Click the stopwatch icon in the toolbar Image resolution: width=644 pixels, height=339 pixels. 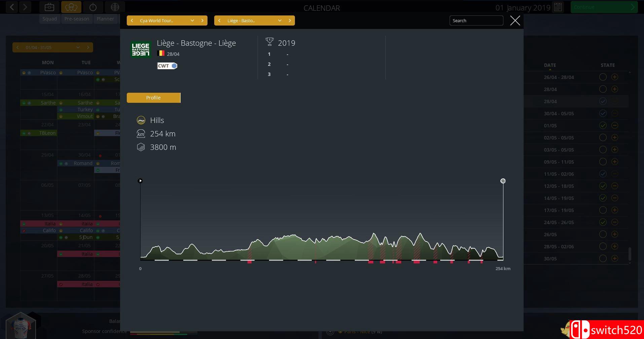coord(93,7)
